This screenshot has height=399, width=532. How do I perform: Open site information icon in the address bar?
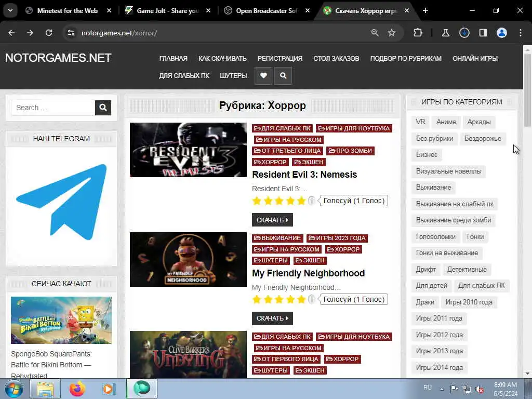coord(71,33)
